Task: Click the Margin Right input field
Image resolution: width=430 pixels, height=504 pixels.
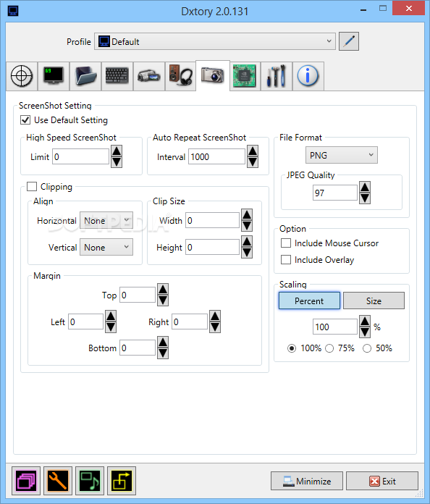Action: point(190,322)
